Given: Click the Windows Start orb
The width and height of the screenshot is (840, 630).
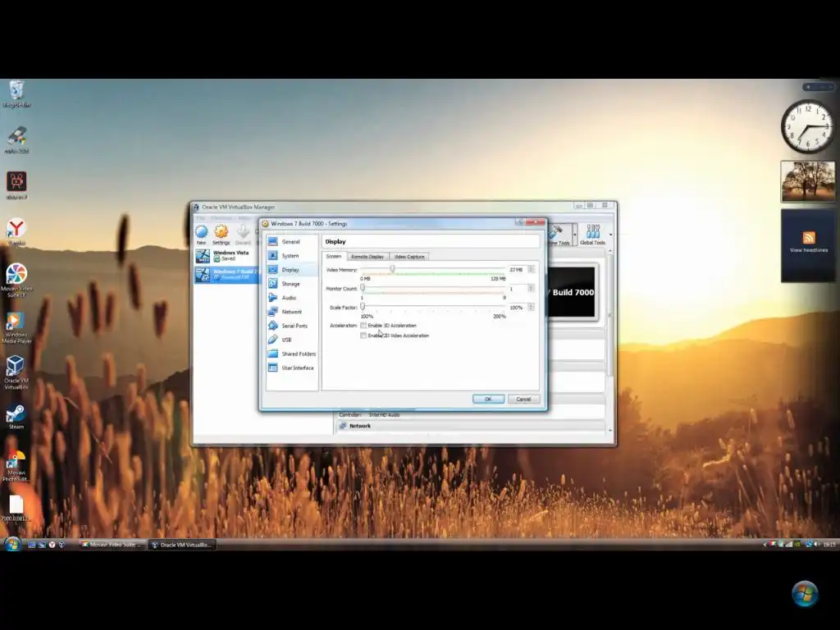Looking at the screenshot, I should [12, 545].
